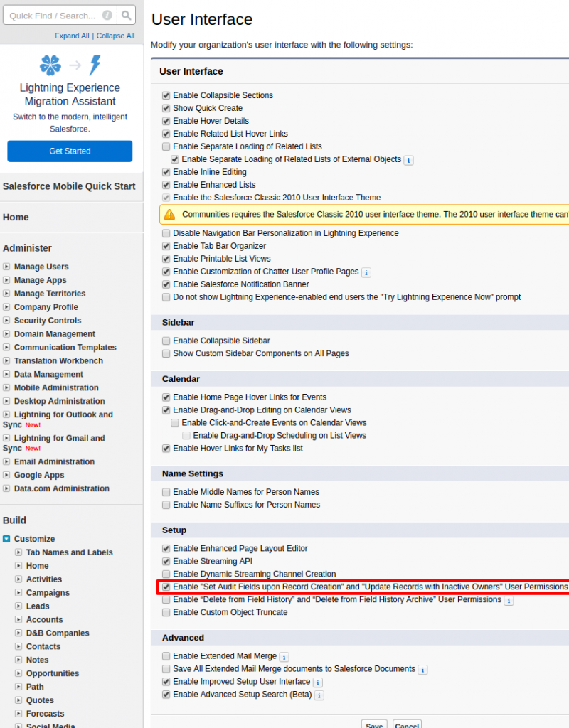Click the Lightning bolt icon
Viewport: 569px width, 728px height.
point(95,65)
